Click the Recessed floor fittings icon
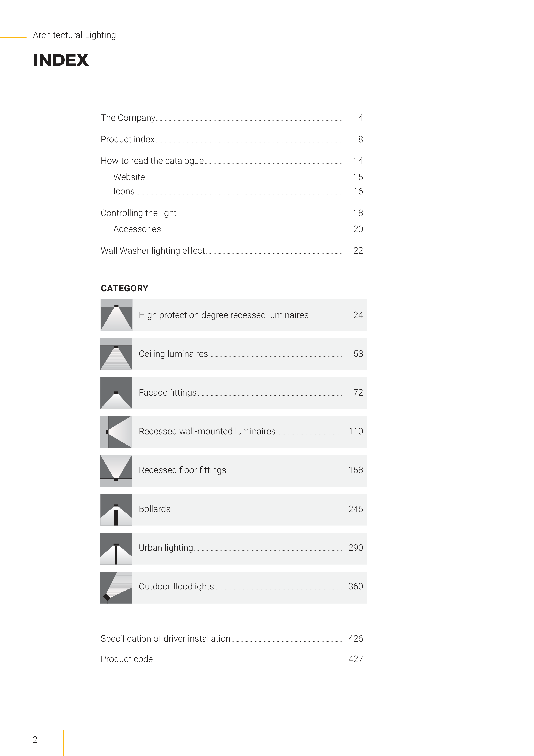This screenshot has height=756, width=534. pyautogui.click(x=116, y=470)
